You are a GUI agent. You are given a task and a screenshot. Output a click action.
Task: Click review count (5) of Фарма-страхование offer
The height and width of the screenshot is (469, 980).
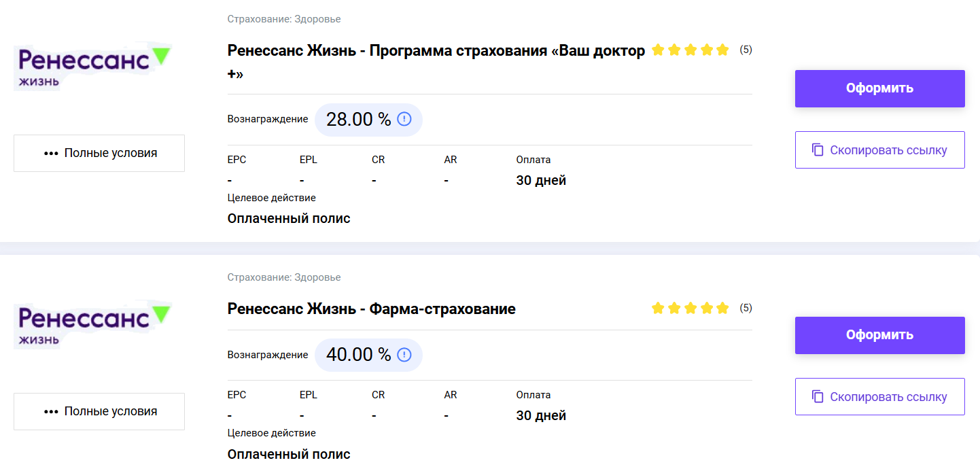(746, 308)
